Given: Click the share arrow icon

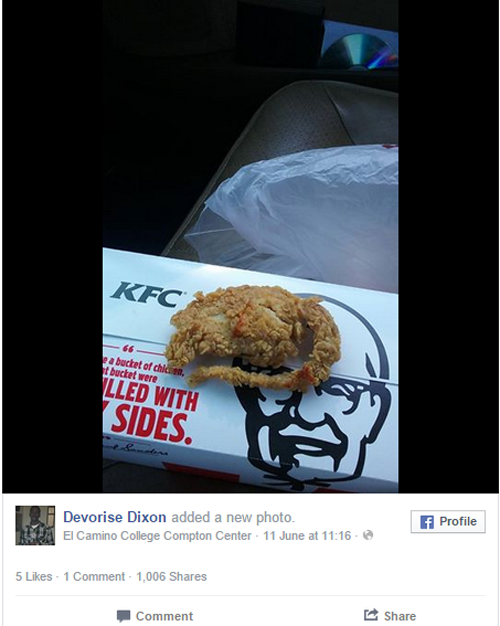Looking at the screenshot, I should (371, 615).
